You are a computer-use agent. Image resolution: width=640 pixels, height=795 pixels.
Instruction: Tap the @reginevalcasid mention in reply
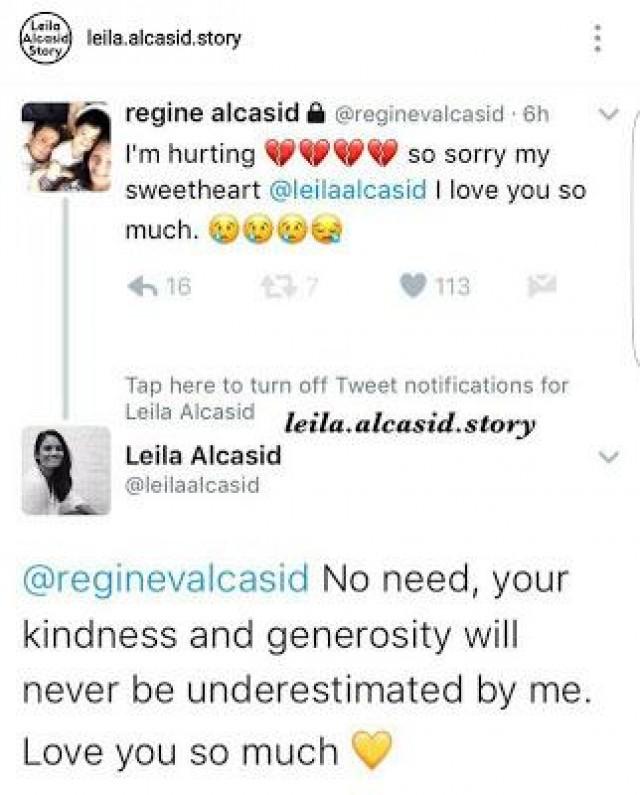(165, 581)
